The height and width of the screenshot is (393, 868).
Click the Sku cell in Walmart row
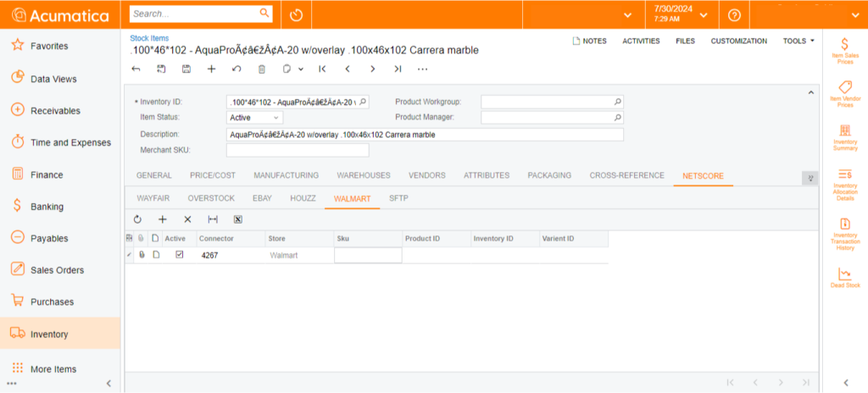click(368, 255)
